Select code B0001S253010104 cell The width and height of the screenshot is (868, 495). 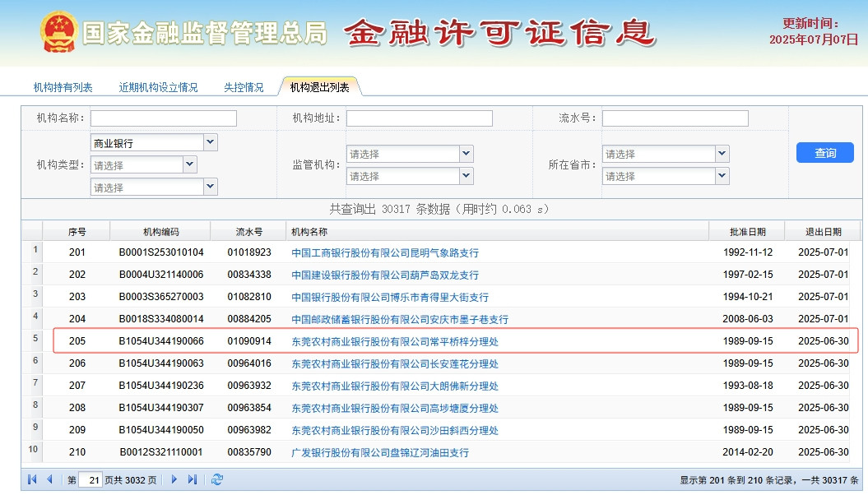pyautogui.click(x=161, y=252)
